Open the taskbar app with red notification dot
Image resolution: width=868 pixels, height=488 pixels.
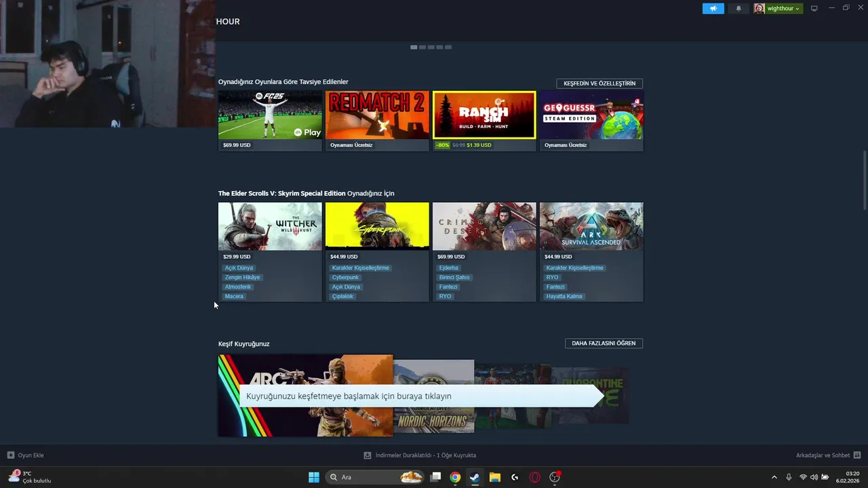[x=555, y=477]
